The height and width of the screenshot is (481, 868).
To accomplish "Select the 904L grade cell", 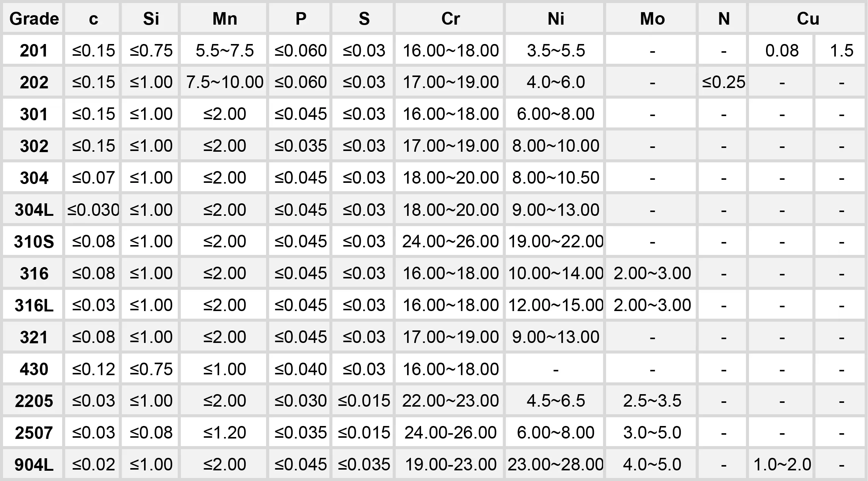I will pos(34,465).
